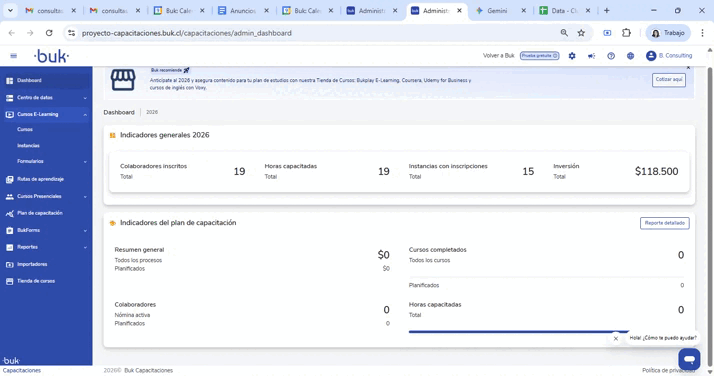Click the Tienda de cursos sidebar icon

coord(10,281)
